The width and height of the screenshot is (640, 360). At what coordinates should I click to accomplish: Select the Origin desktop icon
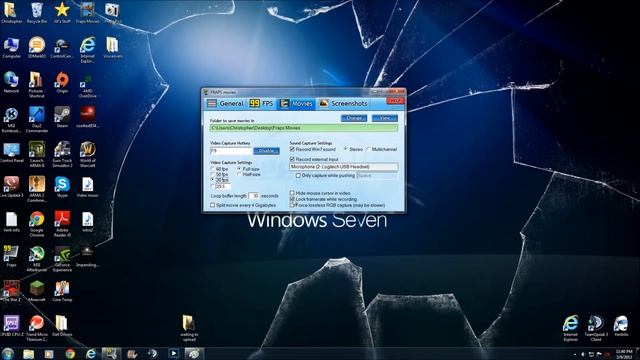pos(62,82)
